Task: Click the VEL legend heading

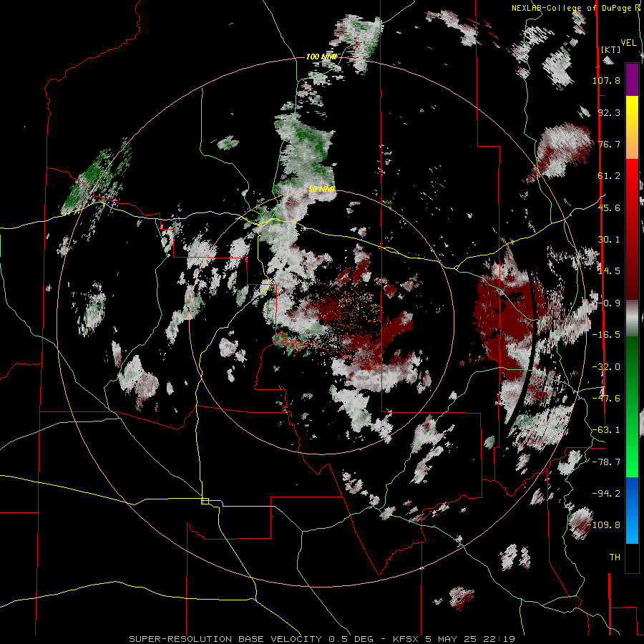Action: pos(628,43)
